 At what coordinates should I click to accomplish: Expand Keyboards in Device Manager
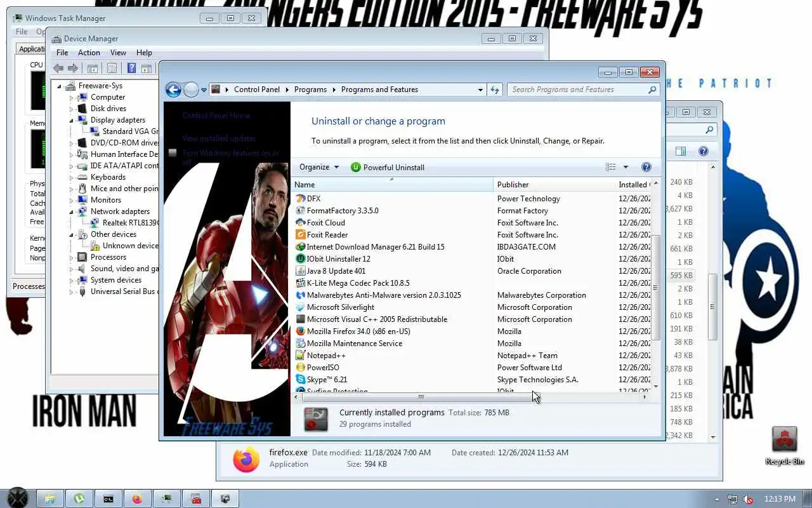[x=72, y=178]
